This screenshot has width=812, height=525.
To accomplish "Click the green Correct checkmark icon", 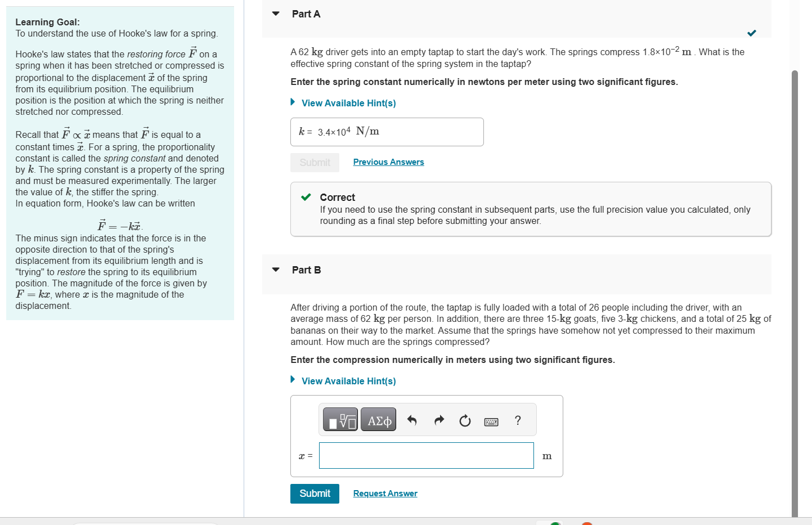I will [306, 197].
